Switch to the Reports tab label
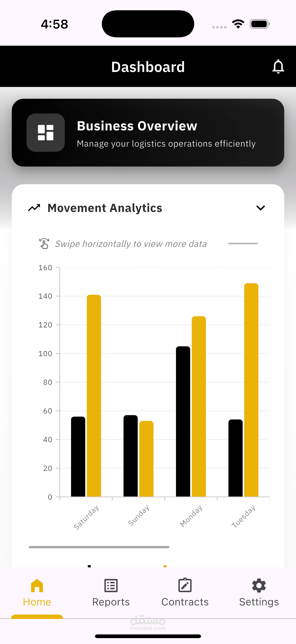The height and width of the screenshot is (644, 296). pos(111,602)
